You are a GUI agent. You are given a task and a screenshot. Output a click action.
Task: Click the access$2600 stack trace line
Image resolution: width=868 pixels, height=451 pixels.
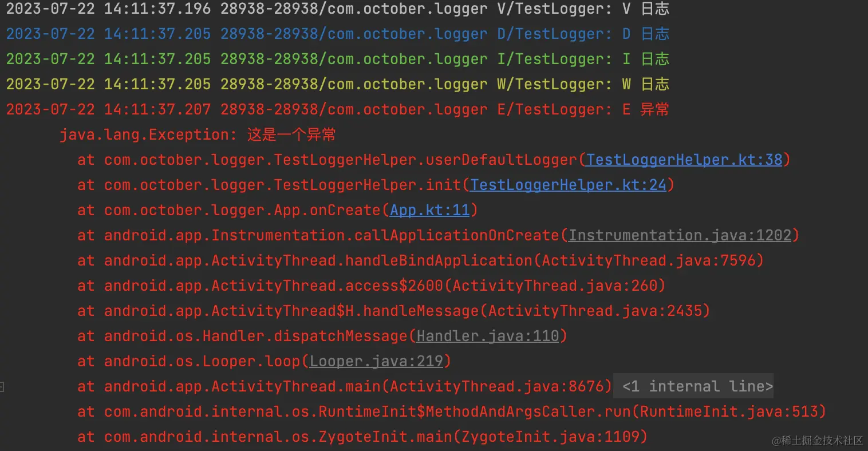[x=372, y=286]
